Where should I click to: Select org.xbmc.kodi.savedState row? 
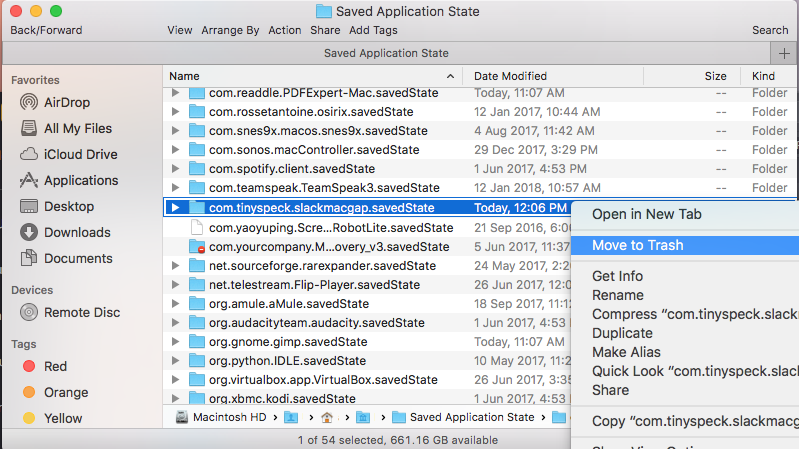(x=367, y=398)
